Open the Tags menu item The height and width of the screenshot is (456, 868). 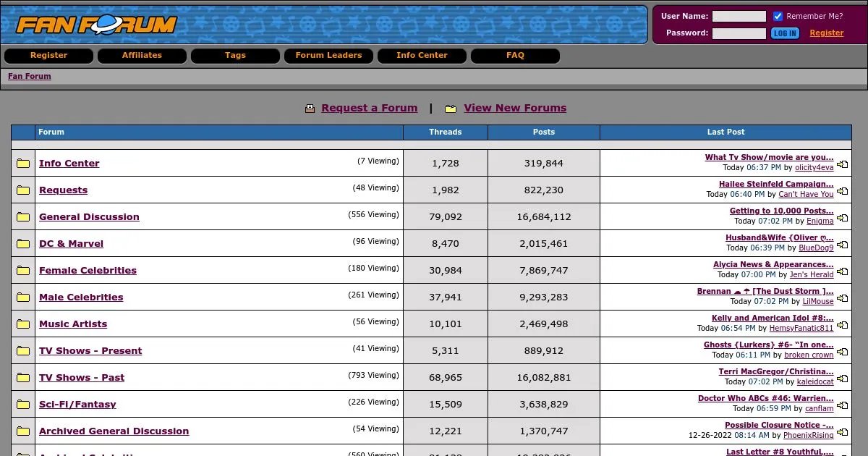click(x=235, y=56)
